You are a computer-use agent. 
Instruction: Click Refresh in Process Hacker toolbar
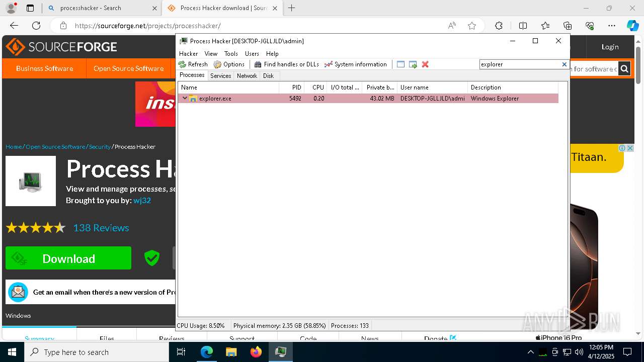coord(193,64)
